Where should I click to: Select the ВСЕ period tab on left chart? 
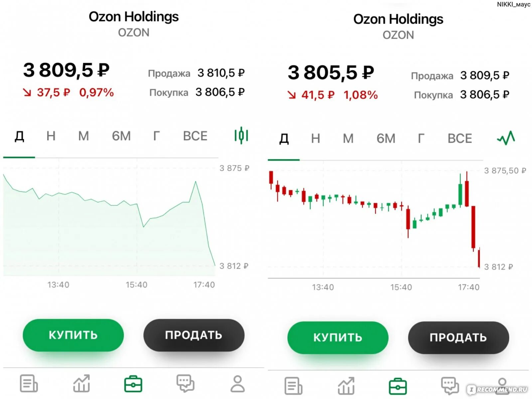[x=195, y=136]
